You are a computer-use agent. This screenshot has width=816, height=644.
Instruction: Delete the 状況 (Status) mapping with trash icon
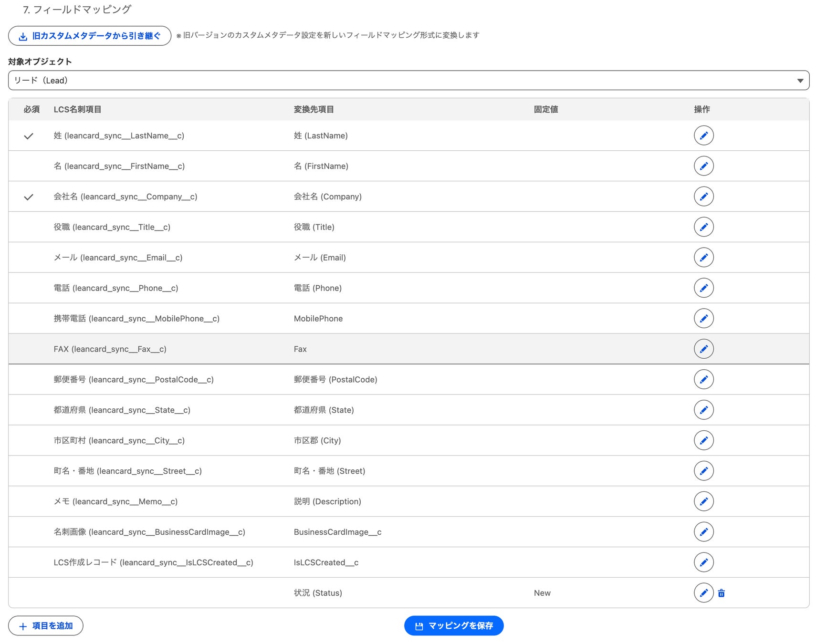(722, 593)
